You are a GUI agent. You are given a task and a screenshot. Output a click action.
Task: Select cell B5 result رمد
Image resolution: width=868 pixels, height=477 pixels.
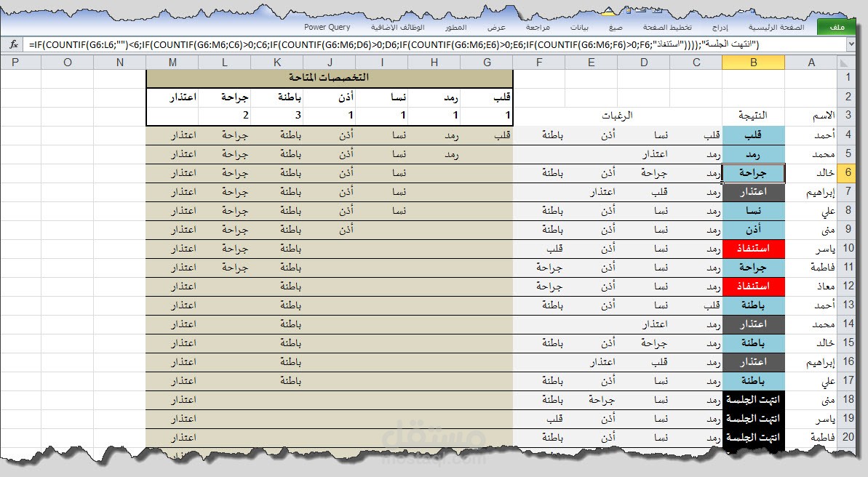pos(754,154)
